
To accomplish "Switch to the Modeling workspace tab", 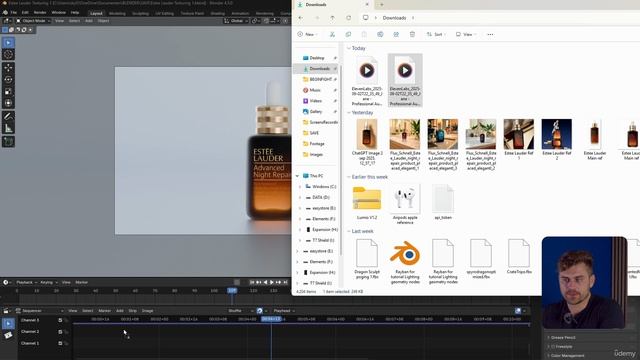I will click(117, 13).
